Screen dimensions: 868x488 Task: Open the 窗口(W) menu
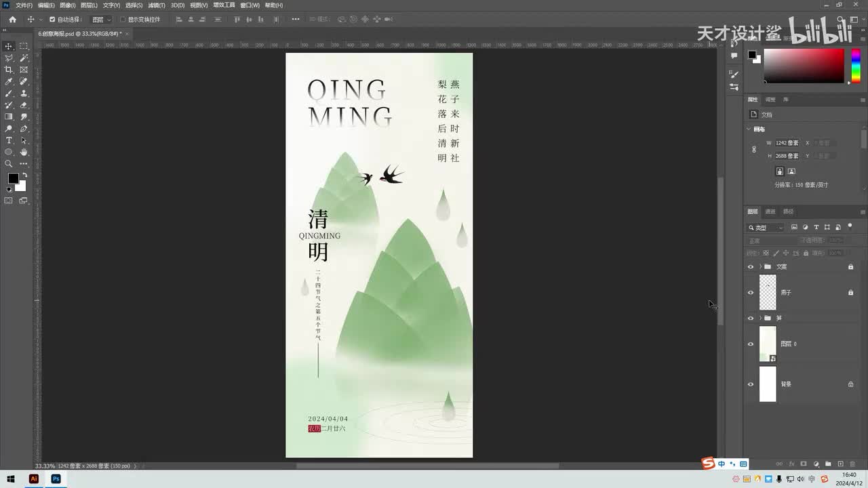(x=250, y=5)
